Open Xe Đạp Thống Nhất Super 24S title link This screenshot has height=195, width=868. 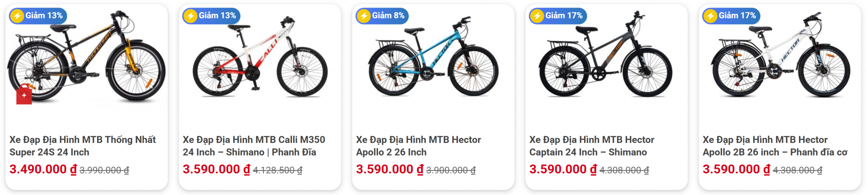pos(83,146)
